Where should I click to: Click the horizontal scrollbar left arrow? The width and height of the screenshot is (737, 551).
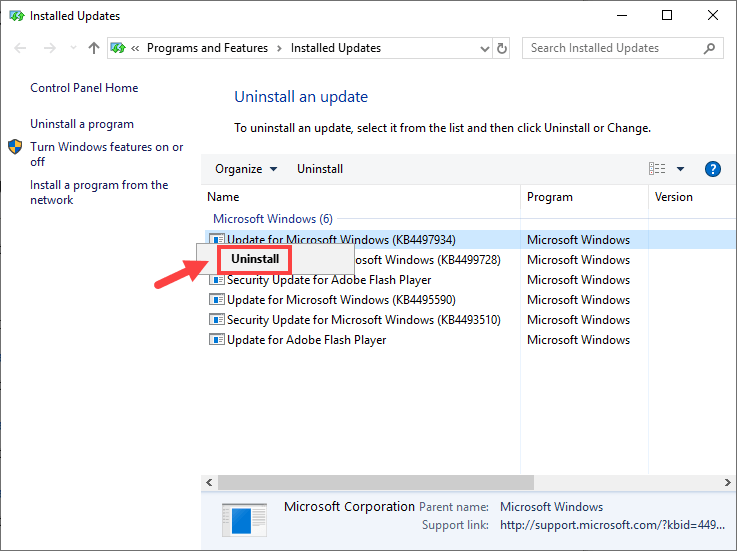click(x=209, y=482)
